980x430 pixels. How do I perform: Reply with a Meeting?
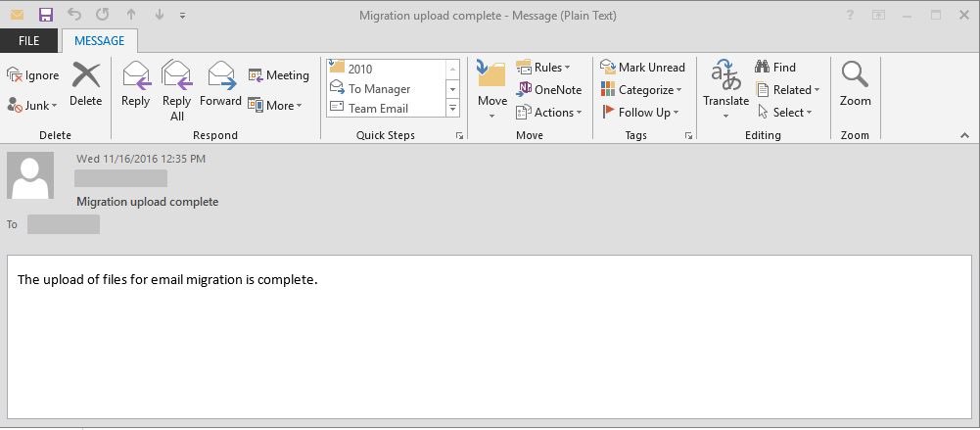pyautogui.click(x=279, y=75)
